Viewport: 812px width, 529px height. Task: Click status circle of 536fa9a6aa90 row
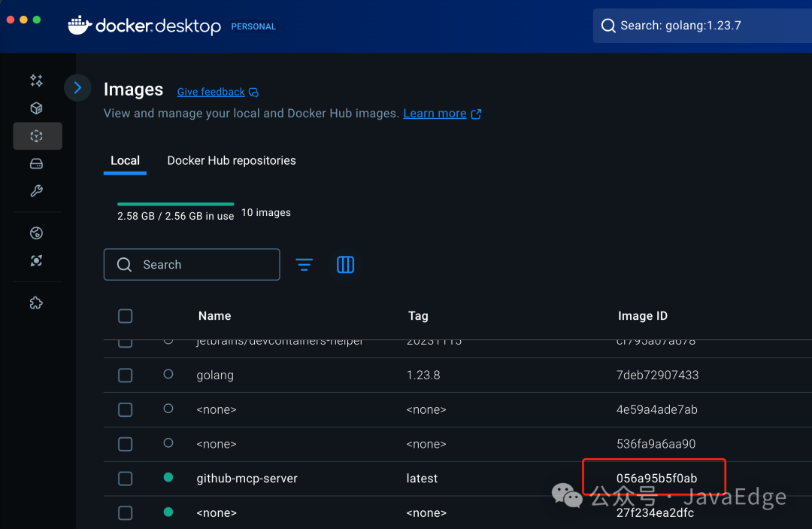pyautogui.click(x=168, y=443)
